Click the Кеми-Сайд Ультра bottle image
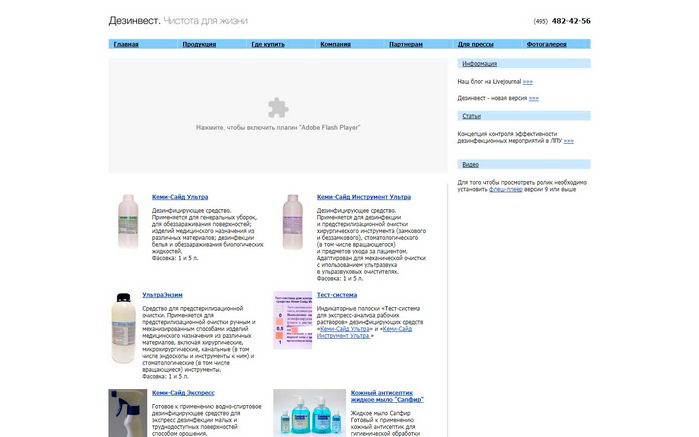Image resolution: width=699 pixels, height=437 pixels. (x=128, y=222)
